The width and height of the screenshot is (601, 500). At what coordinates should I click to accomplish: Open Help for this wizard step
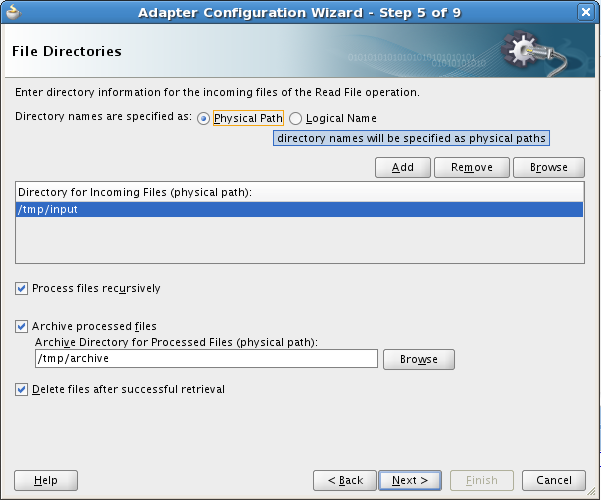point(46,480)
